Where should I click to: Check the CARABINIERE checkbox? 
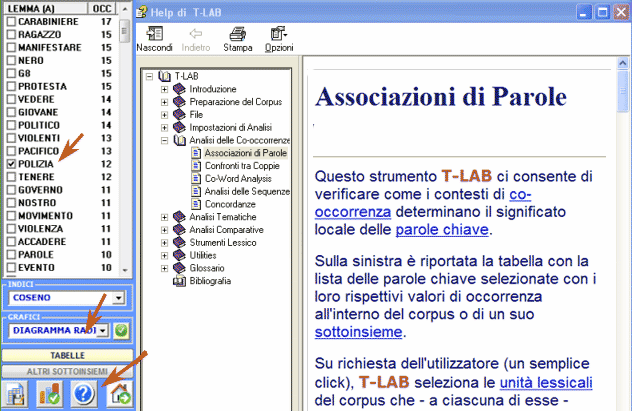(x=11, y=21)
